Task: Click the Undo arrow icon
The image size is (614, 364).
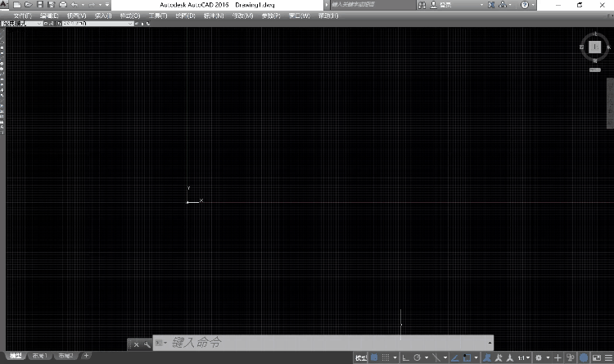Action: [74, 5]
